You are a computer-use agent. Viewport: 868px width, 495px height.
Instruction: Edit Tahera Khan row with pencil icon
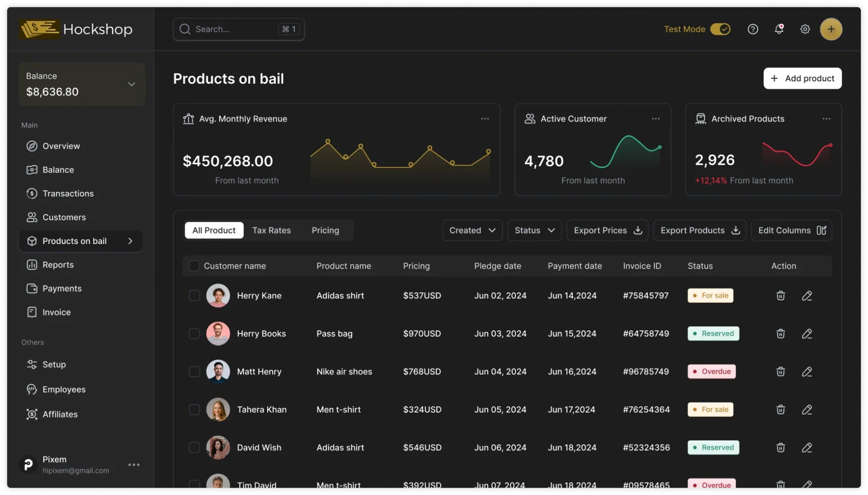(x=807, y=409)
